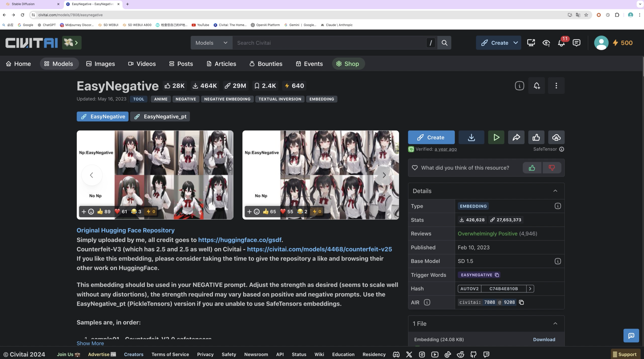644x359 pixels.
Task: Open the counterfeit-v25 Civitai link
Action: pyautogui.click(x=319, y=249)
